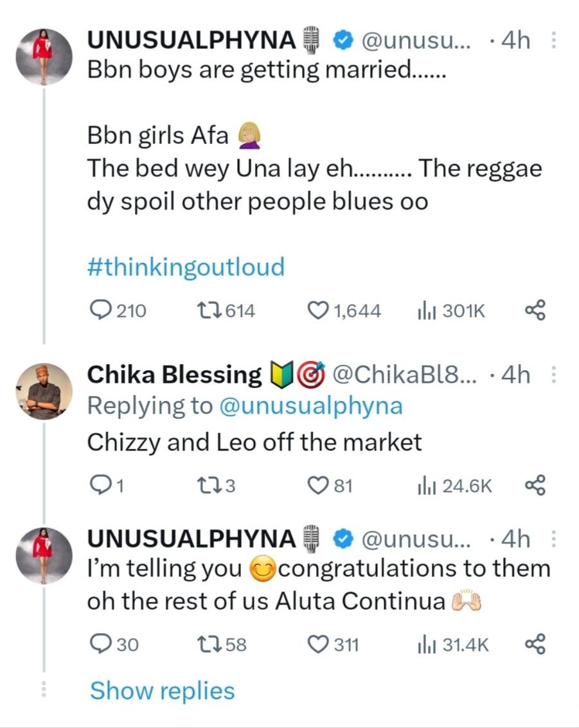Open the #thinkingoutloud hashtag

click(186, 267)
